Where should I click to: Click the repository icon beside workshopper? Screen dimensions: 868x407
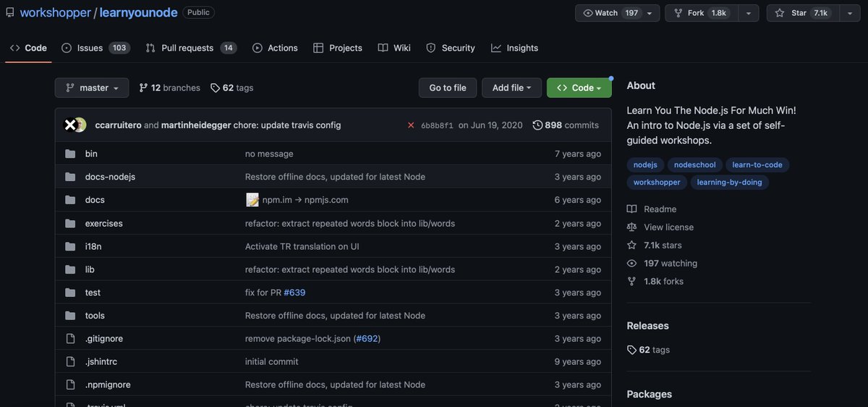coord(10,12)
